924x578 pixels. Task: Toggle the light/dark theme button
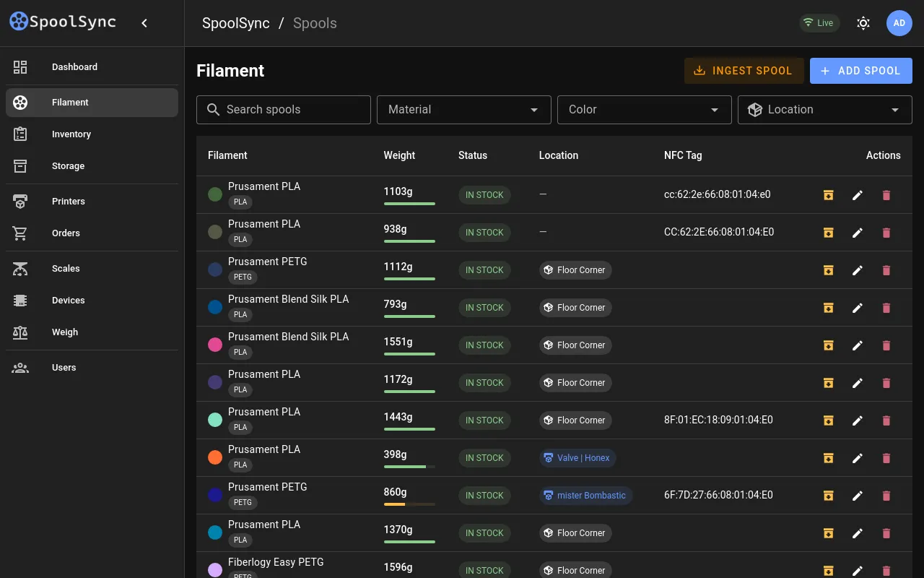coord(863,23)
